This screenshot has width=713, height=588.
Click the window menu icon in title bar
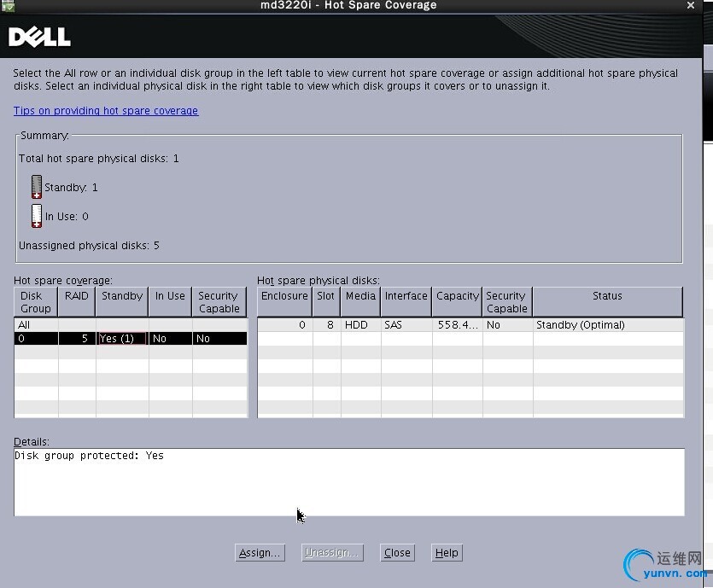click(x=8, y=5)
